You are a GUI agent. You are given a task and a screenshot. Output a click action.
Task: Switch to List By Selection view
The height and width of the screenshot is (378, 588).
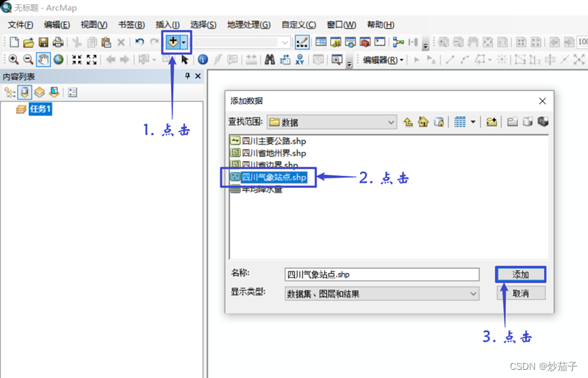54,92
